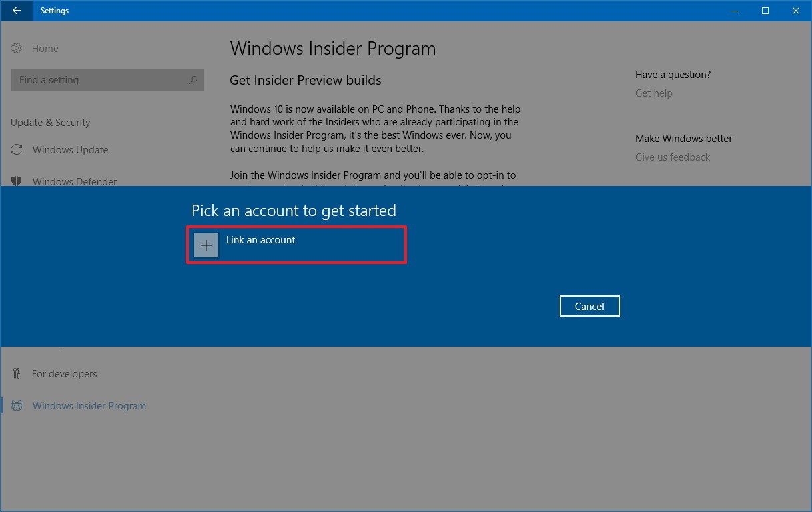812x512 pixels.
Task: Click the Windows Update refresh arrows icon
Action: pos(17,150)
